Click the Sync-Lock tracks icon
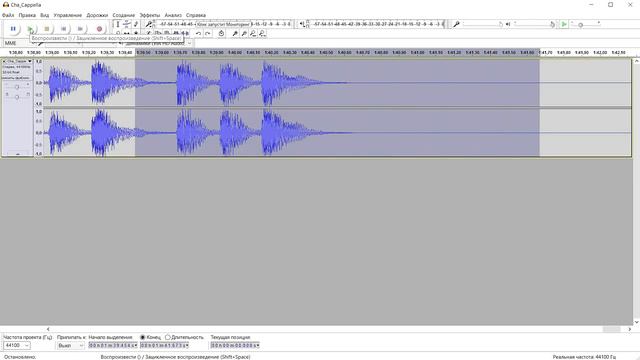Image resolution: width=640 pixels, height=360 pixels. coord(221,33)
